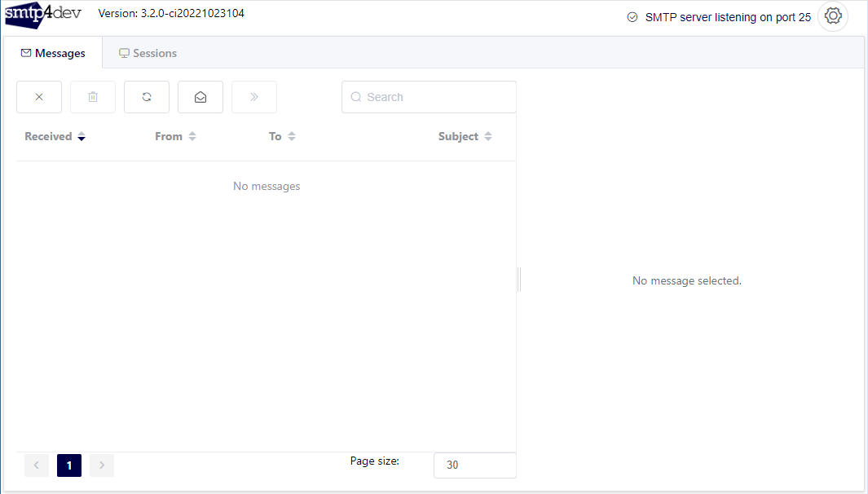
Task: Open the Sessions tab
Action: click(x=148, y=53)
